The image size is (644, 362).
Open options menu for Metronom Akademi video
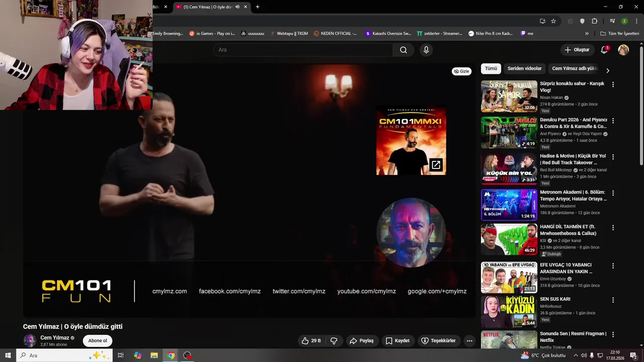(x=613, y=193)
